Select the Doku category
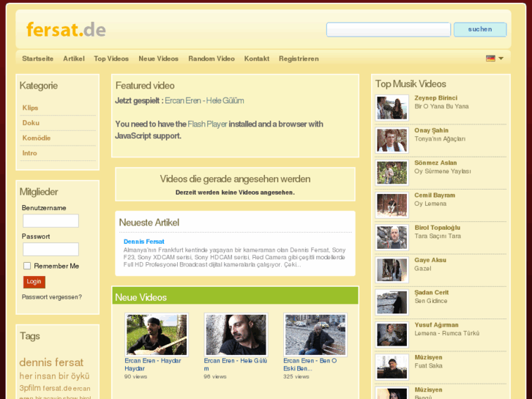 pos(31,123)
